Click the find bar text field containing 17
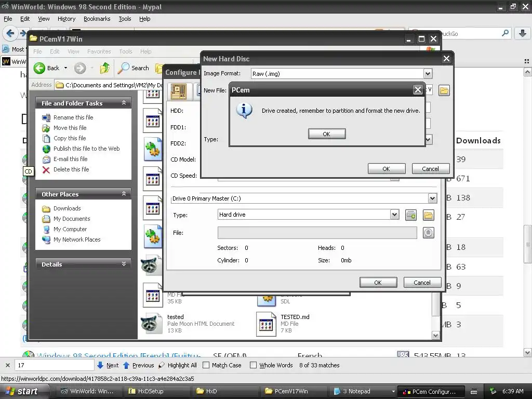532x399 pixels. pos(54,365)
